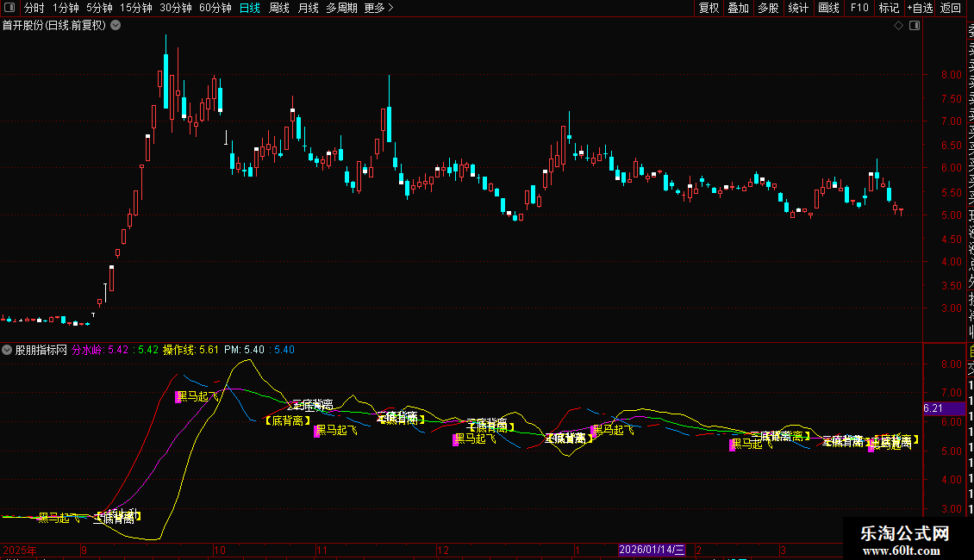The image size is (974, 560).
Task: Open the 画线 drawing tool
Action: pyautogui.click(x=828, y=8)
